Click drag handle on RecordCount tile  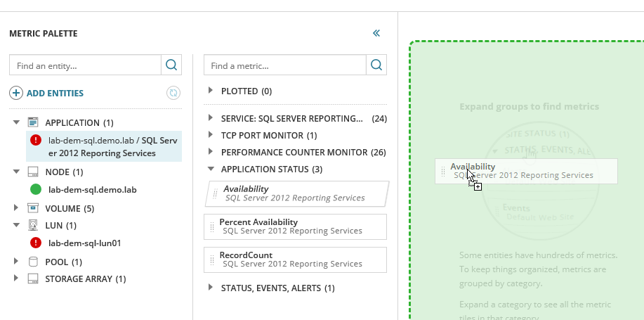[212, 260]
